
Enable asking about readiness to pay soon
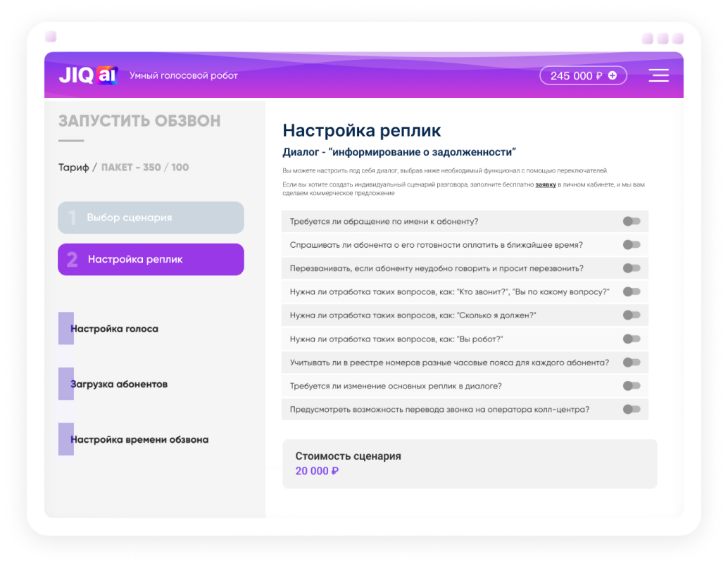pyautogui.click(x=632, y=245)
